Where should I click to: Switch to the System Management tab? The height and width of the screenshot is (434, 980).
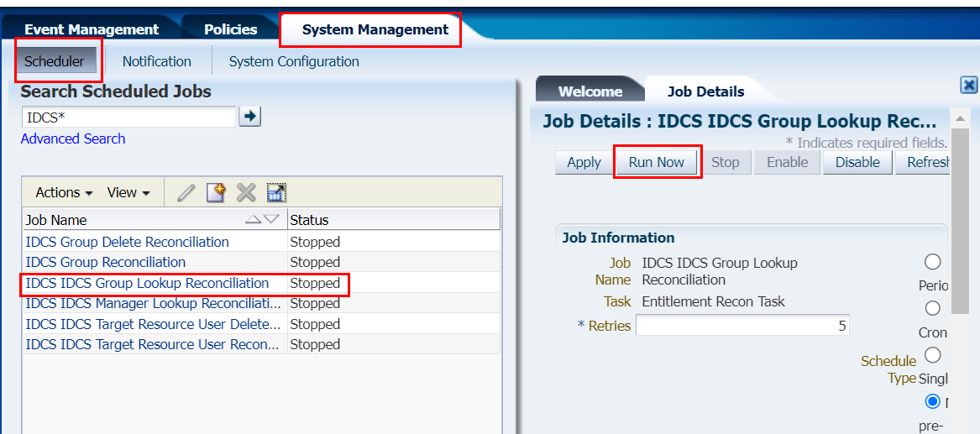[375, 29]
